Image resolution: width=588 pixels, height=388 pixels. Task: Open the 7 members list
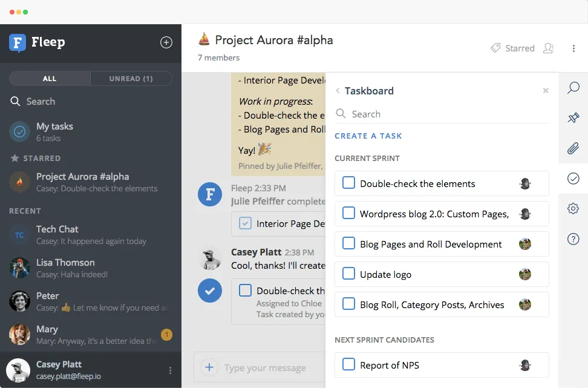coord(218,58)
